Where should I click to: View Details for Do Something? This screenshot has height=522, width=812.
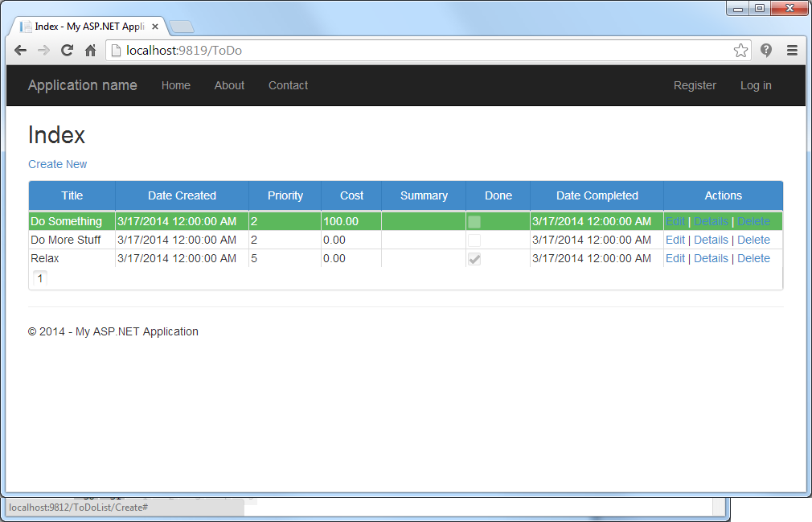click(711, 222)
